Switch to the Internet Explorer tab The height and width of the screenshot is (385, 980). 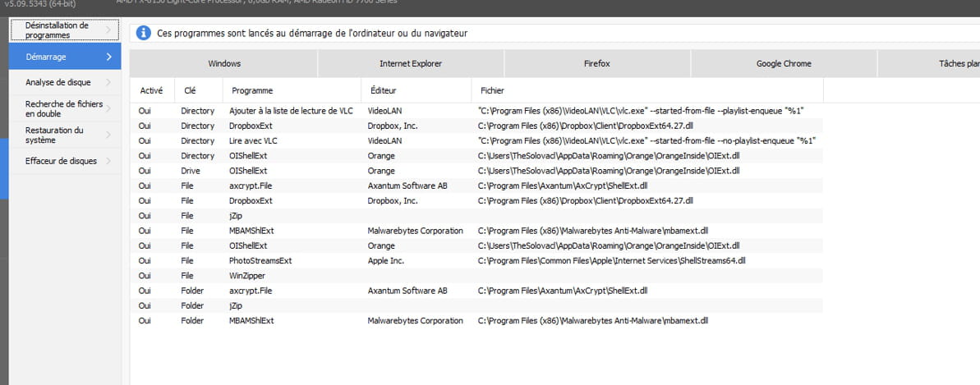point(410,63)
